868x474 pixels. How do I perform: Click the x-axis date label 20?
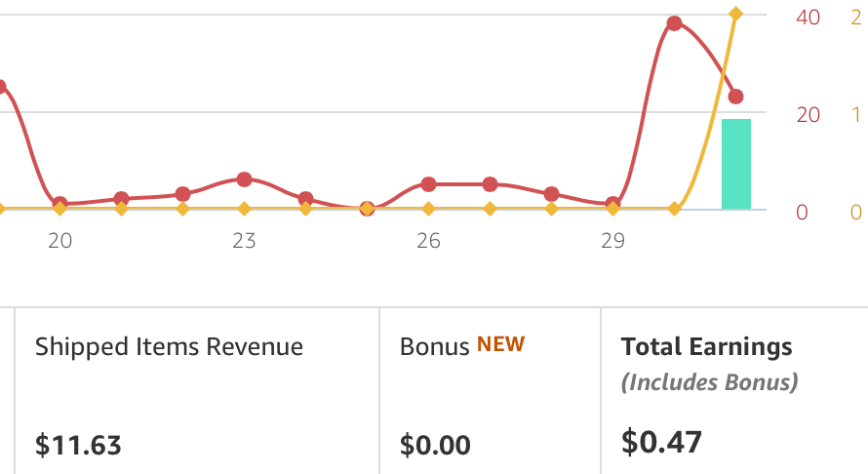point(59,241)
